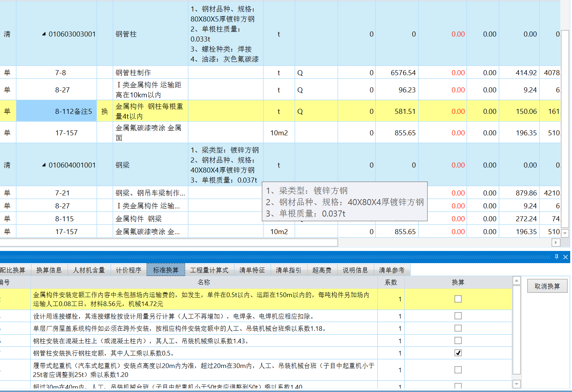Click the 金属构件 钢柱每根重量4t以内 cell

150,111
